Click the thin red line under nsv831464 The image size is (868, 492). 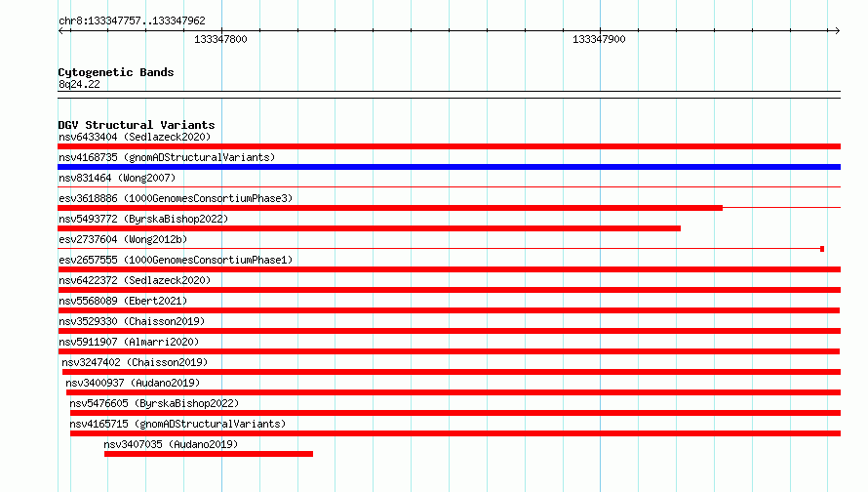coord(449,187)
